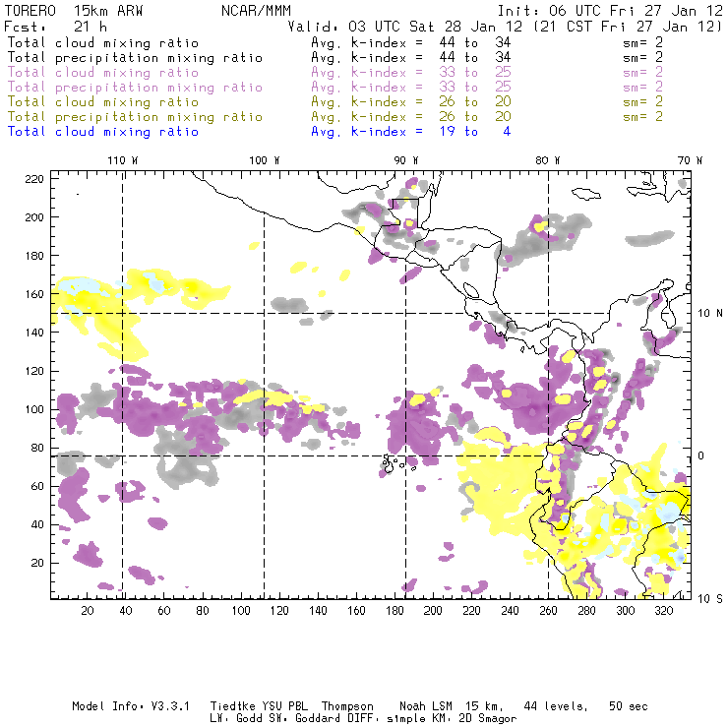Viewport: 728px width, 728px height.
Task: Click the '90 W' longitude label
Action: point(406,160)
